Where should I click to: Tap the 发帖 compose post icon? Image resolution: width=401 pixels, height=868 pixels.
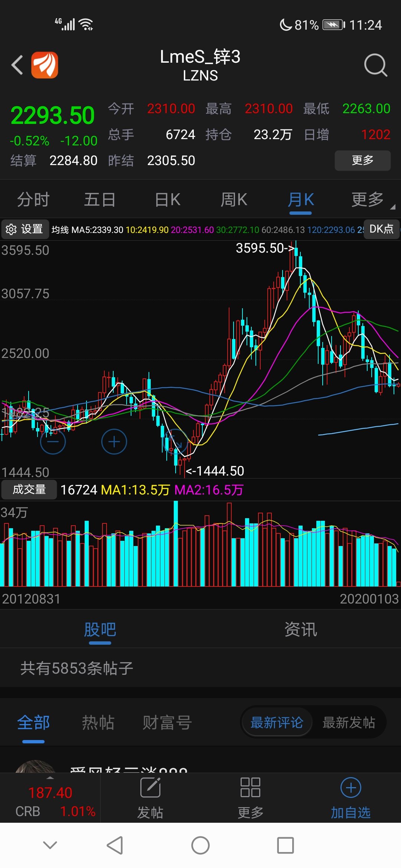[x=150, y=788]
